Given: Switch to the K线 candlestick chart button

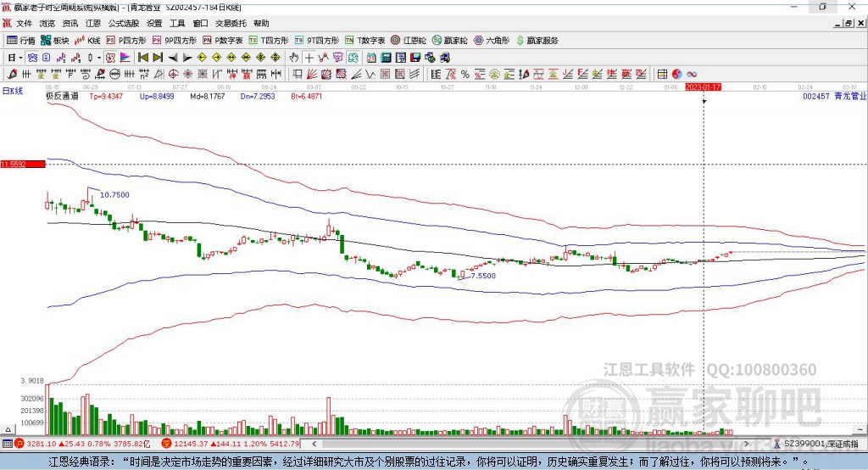Looking at the screenshot, I should point(87,41).
